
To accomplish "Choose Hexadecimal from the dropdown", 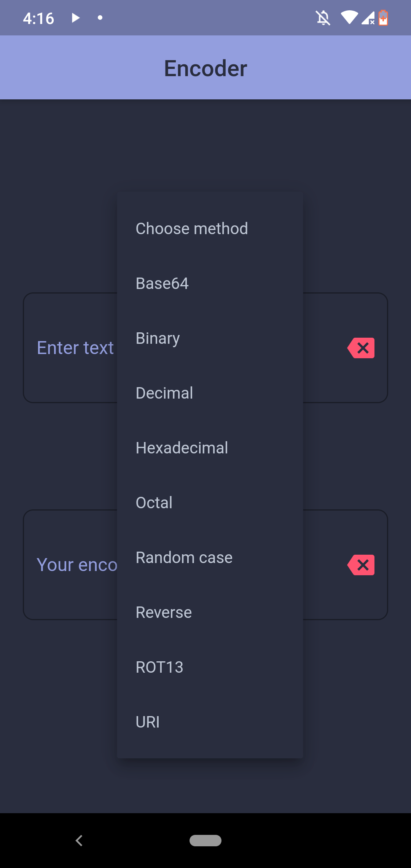I will pyautogui.click(x=182, y=448).
